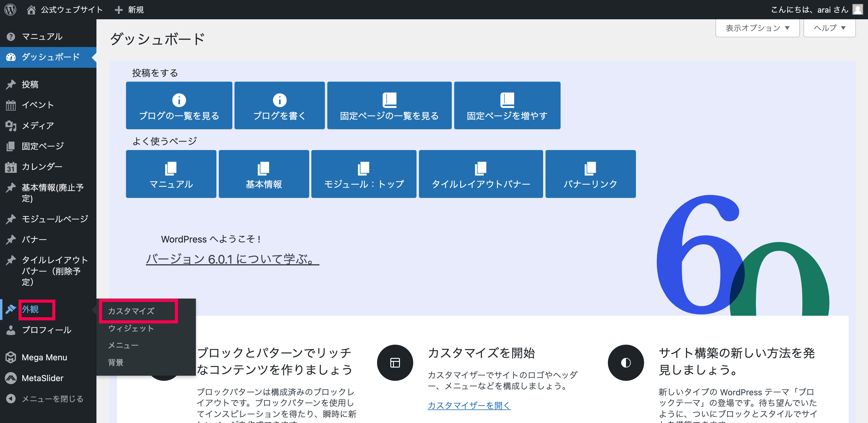The width and height of the screenshot is (868, 423).
Task: Click the Mega Menu cube icon
Action: [x=11, y=357]
